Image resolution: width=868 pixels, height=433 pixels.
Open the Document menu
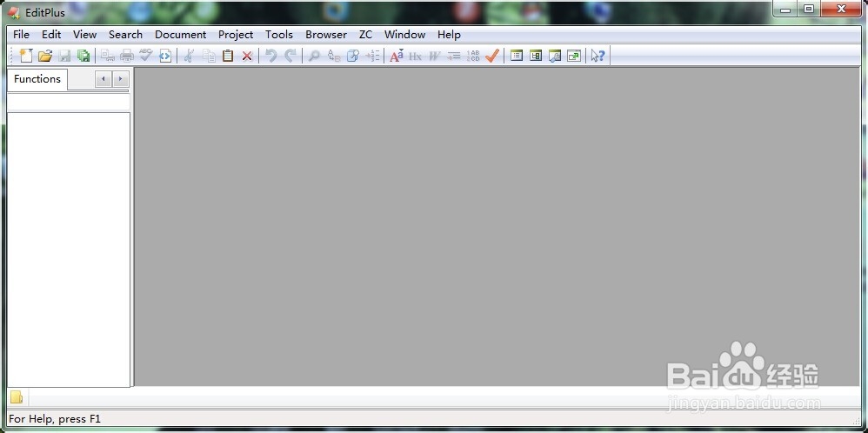(x=180, y=34)
